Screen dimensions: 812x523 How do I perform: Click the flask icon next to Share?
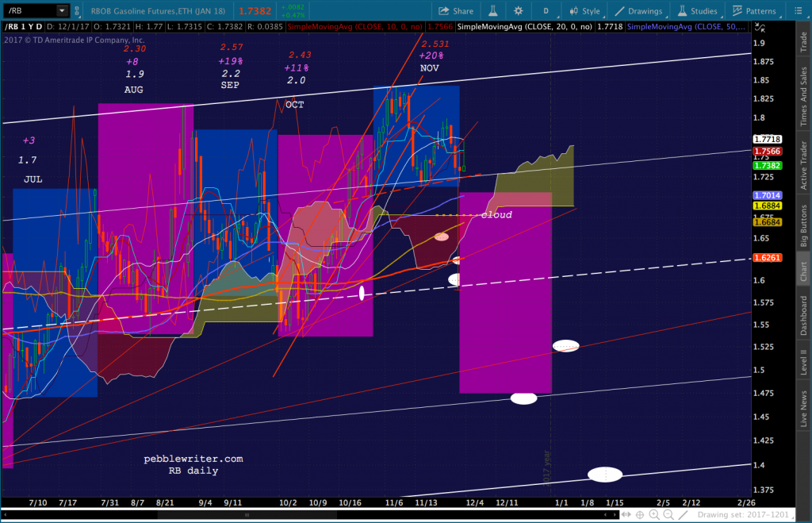[493, 11]
